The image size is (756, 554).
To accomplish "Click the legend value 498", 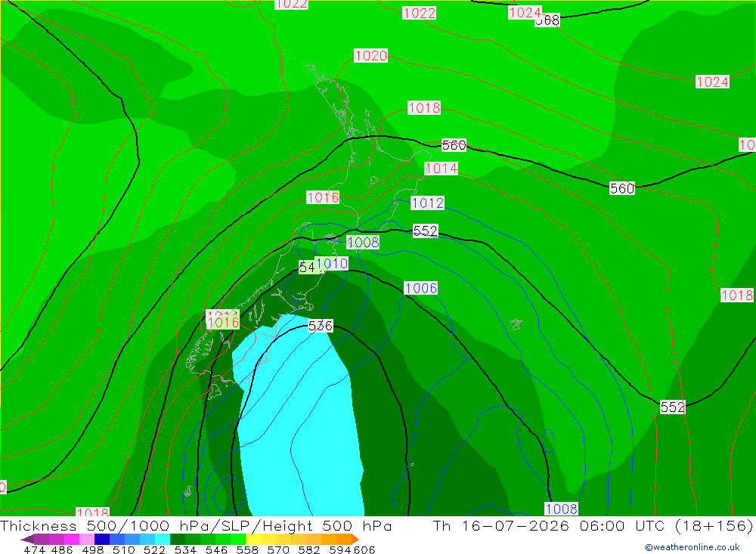I will (x=92, y=549).
